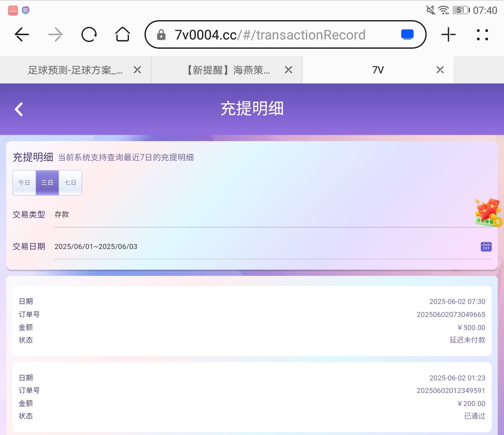Open the calendar date picker icon
The image size is (504, 435).
click(x=486, y=246)
